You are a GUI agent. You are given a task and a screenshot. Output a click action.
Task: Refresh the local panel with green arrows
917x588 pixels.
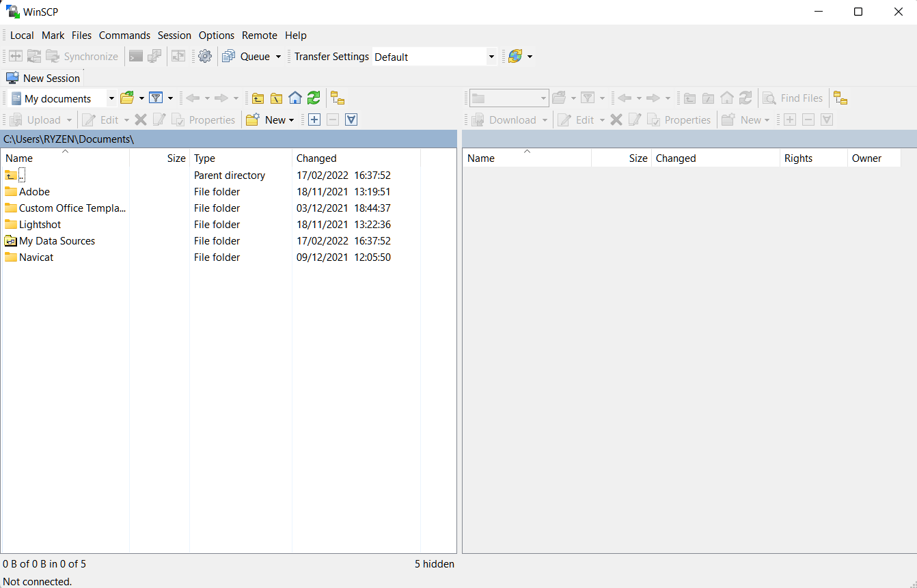(x=314, y=98)
